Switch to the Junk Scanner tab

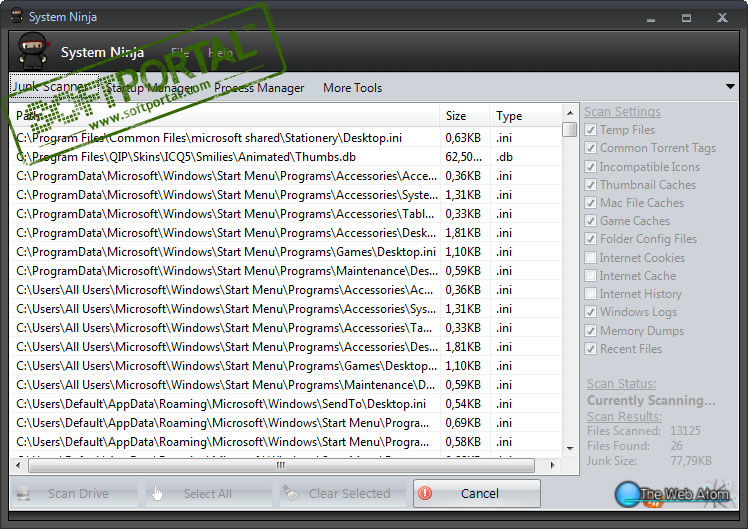[x=54, y=87]
